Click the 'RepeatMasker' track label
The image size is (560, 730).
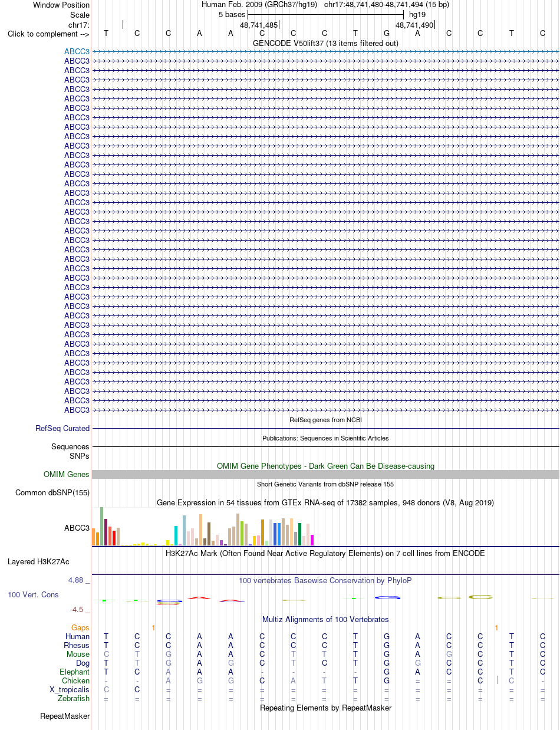65,717
